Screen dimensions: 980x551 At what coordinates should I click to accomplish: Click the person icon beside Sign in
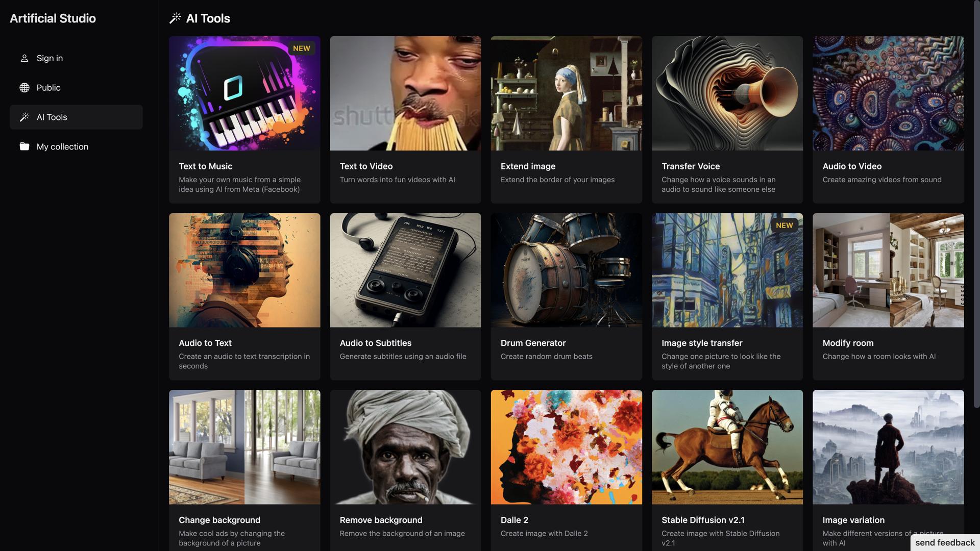[24, 58]
